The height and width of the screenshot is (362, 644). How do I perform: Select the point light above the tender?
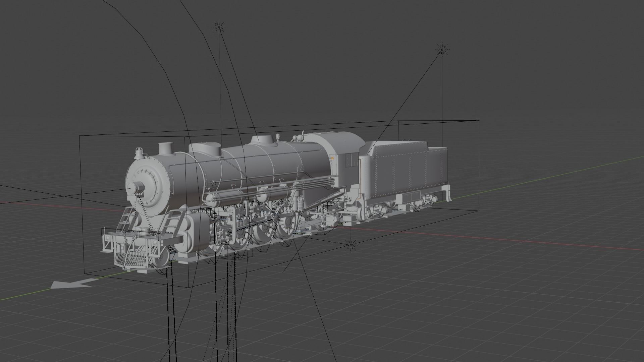click(x=442, y=50)
